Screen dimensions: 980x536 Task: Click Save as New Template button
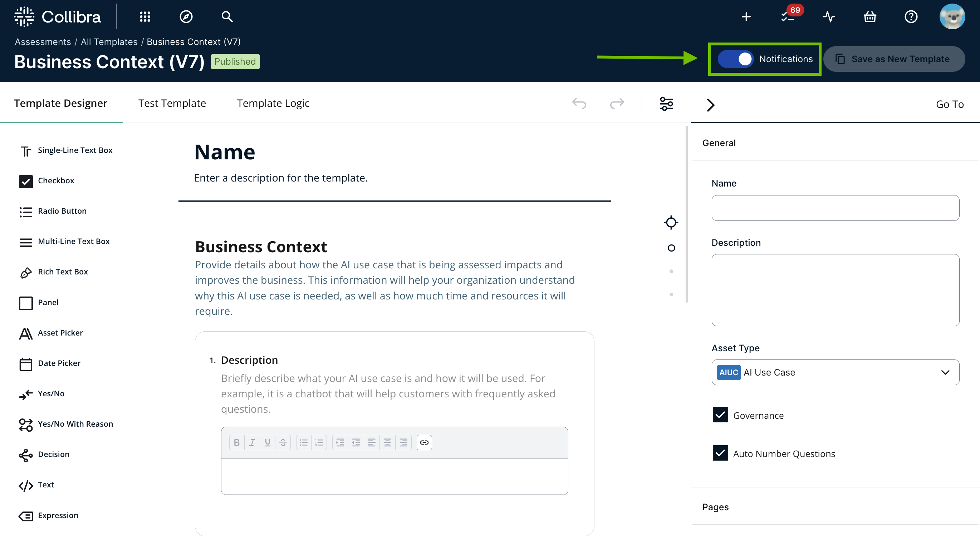click(894, 59)
